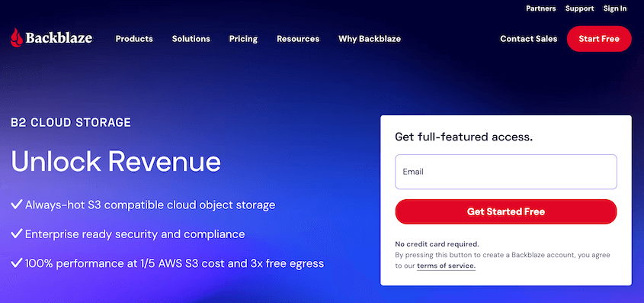Focus the Email input field
The image size is (644, 303).
[506, 172]
